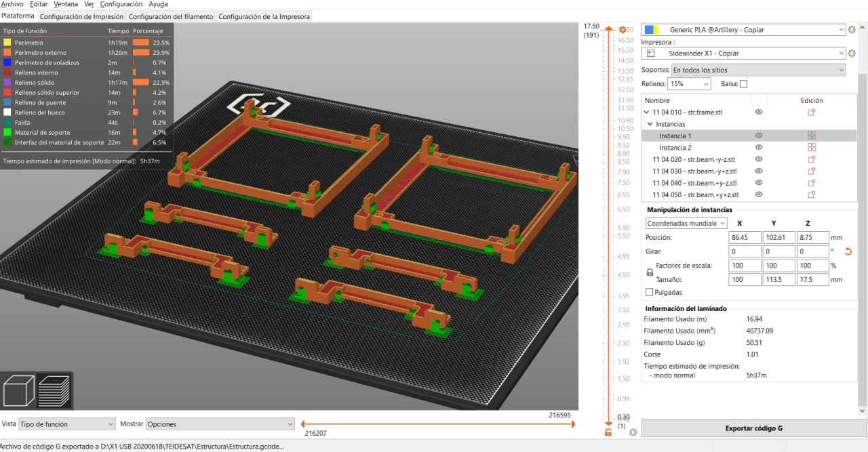Select the sliced layers preview icon
This screenshot has width=868, height=452.
click(54, 392)
